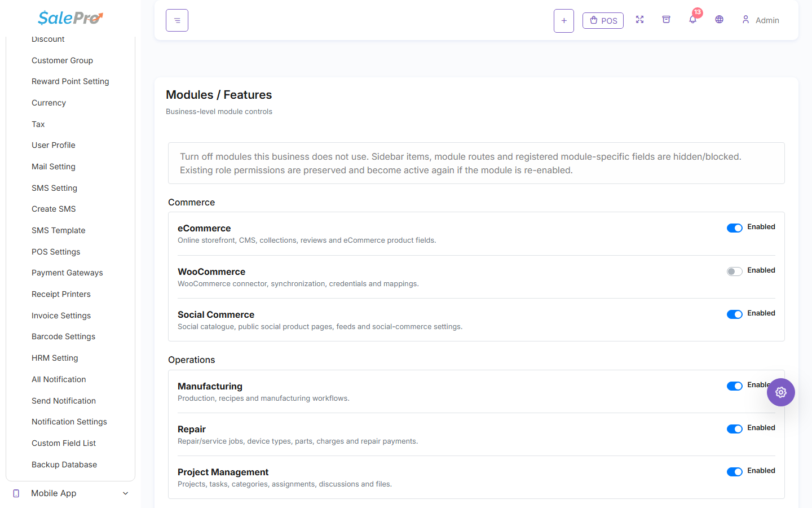Toggle the Manufacturing module switch
This screenshot has width=812, height=508.
click(735, 386)
